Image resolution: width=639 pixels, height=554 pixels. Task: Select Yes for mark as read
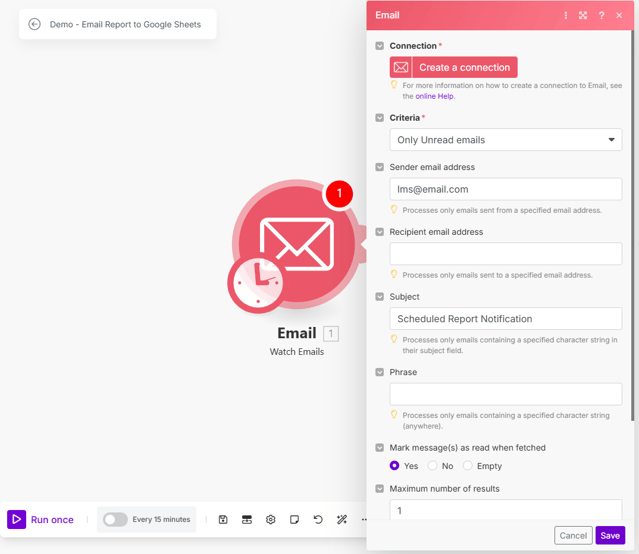(394, 466)
